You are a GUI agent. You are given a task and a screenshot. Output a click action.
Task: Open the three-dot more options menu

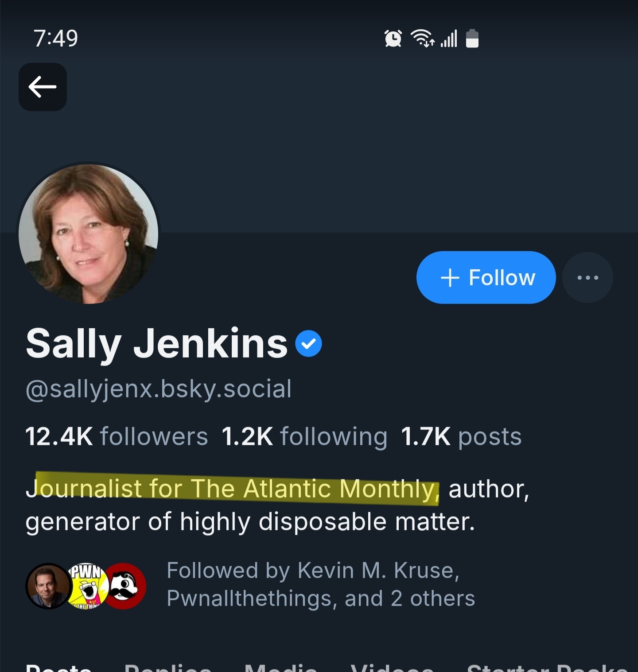point(587,278)
